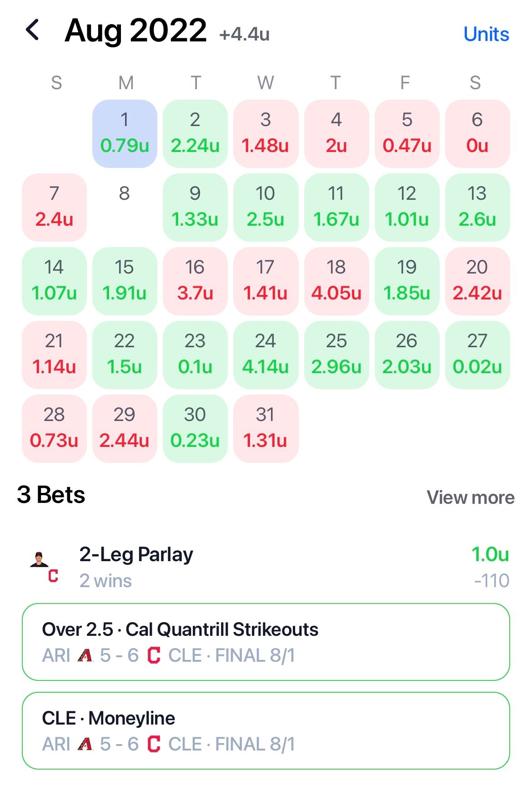The image size is (532, 791).
Task: Select August 1 with 0.79u
Action: (x=125, y=133)
